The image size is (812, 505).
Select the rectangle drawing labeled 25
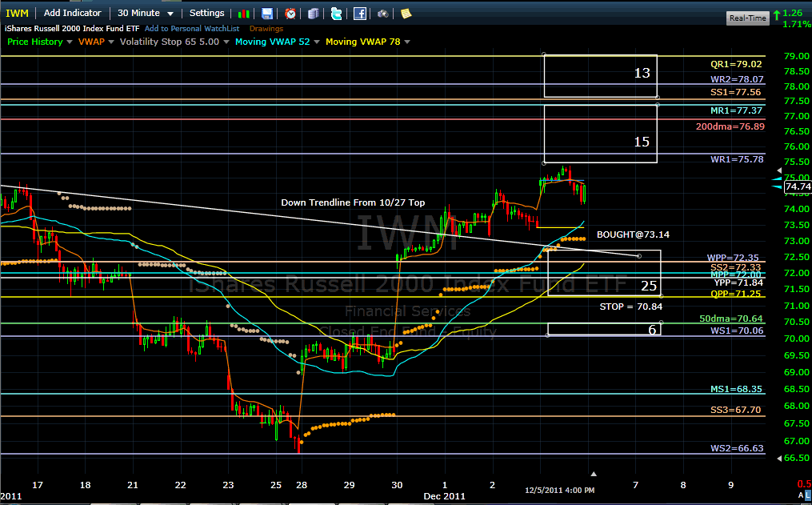604,273
